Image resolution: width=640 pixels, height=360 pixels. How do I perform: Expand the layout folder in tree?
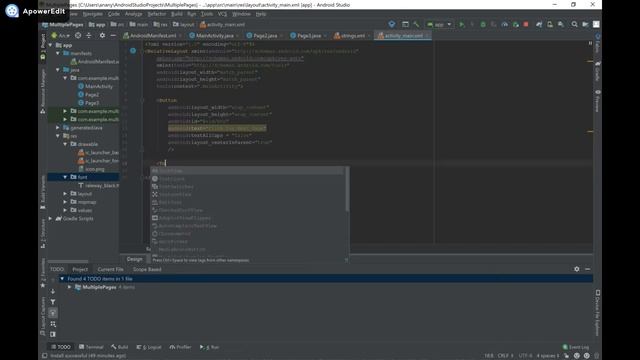click(x=65, y=193)
